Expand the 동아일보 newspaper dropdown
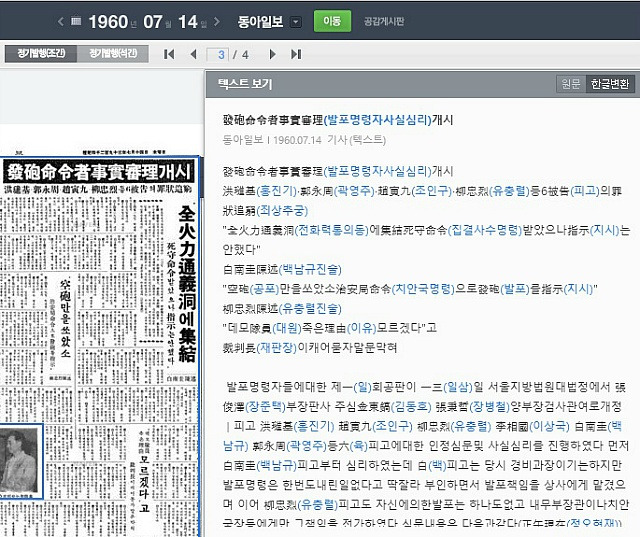This screenshot has width=640, height=537. [296, 22]
